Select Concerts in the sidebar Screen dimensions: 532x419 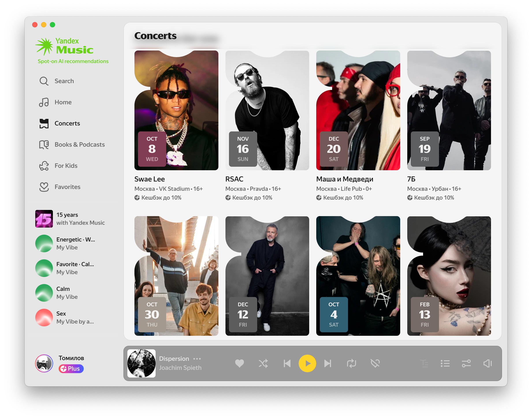pos(67,123)
